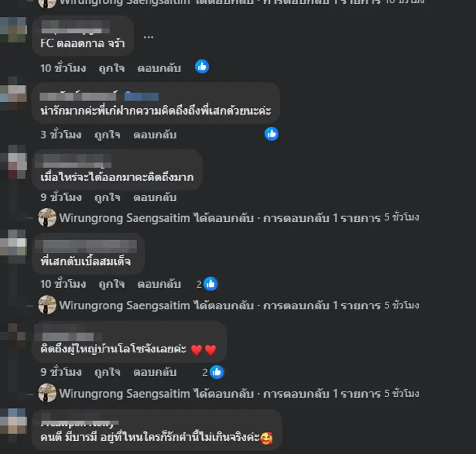
Task: Expand replies under คิดถึงผู้ใหญ่บ้านโลโซ comment
Action: (x=239, y=393)
